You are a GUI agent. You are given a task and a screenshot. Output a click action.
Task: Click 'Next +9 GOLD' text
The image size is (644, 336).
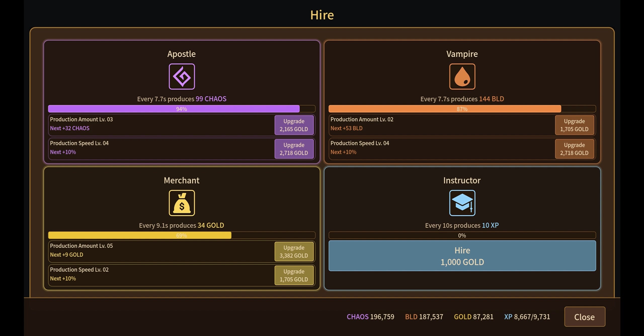click(x=66, y=255)
